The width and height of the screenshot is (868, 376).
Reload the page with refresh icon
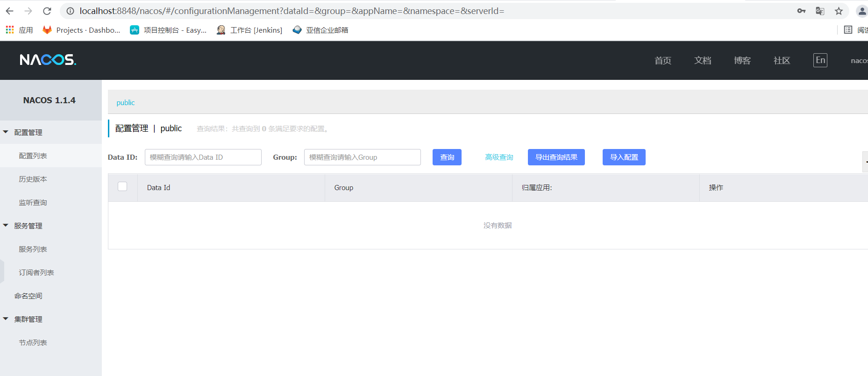[x=47, y=11]
